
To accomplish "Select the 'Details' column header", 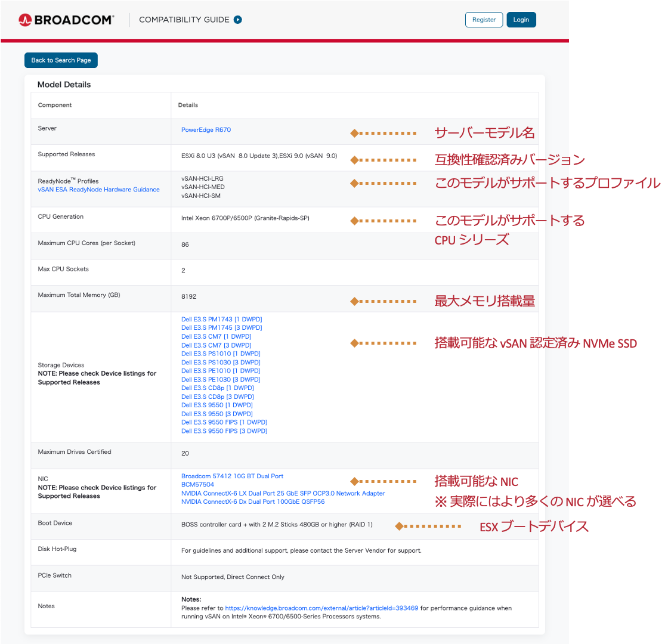I will (188, 105).
